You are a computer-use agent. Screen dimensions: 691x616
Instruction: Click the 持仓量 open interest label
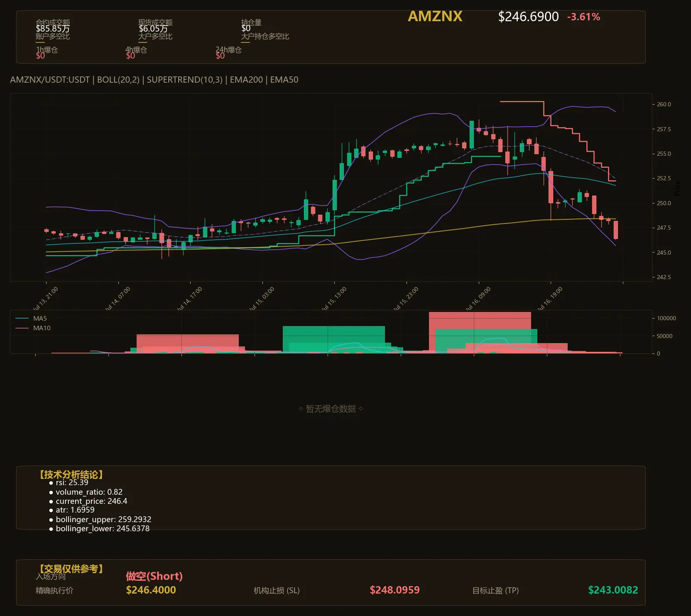(251, 22)
